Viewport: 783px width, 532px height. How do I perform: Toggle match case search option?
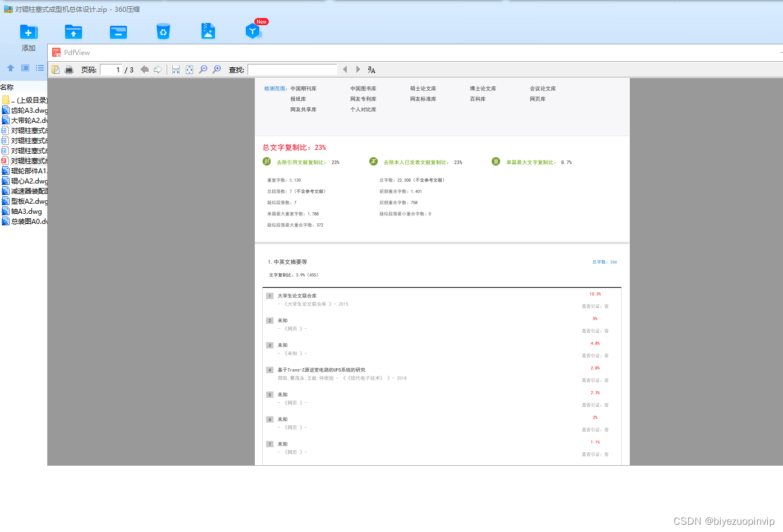coord(372,70)
